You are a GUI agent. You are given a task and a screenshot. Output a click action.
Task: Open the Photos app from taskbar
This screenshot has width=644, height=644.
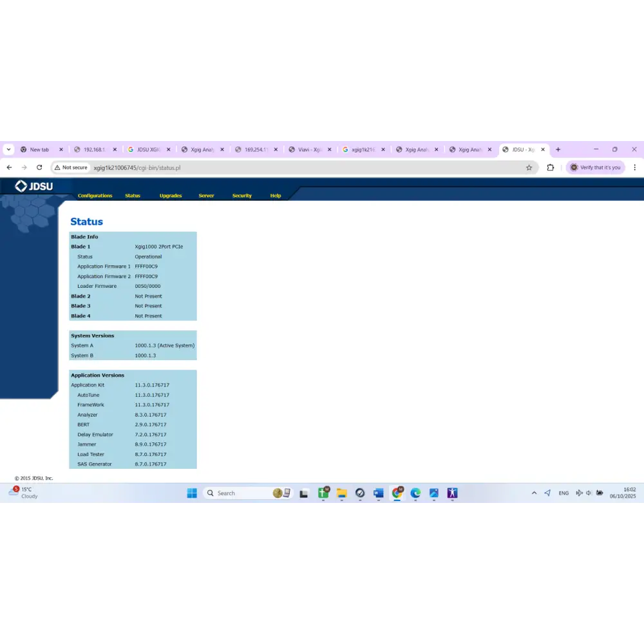click(434, 493)
